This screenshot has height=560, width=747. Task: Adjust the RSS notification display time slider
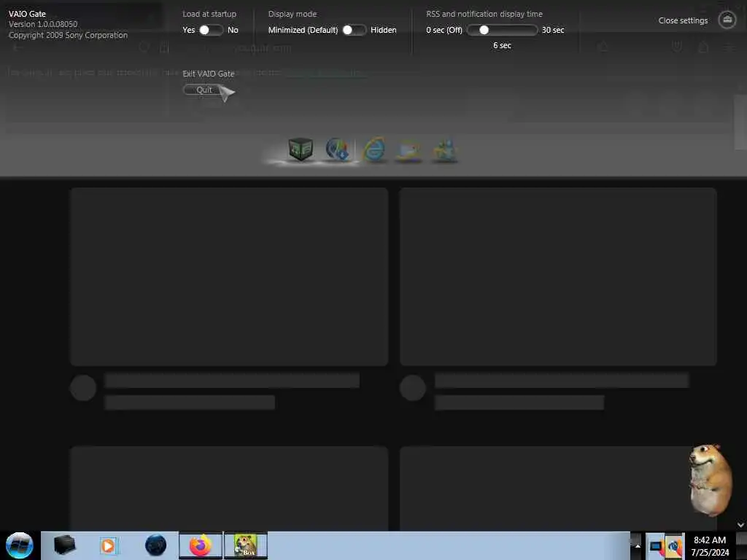[502, 30]
